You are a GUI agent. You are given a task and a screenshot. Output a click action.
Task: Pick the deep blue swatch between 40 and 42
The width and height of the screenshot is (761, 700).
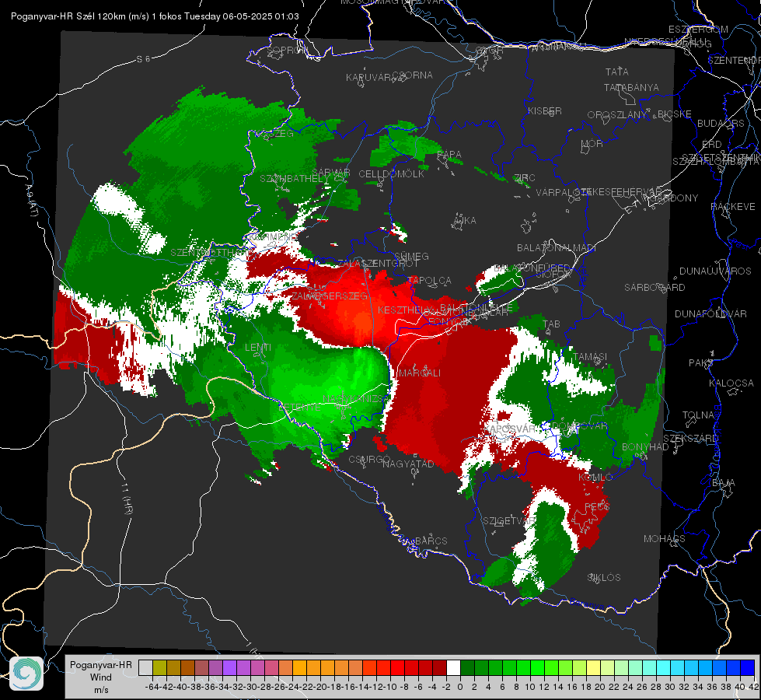point(748,667)
